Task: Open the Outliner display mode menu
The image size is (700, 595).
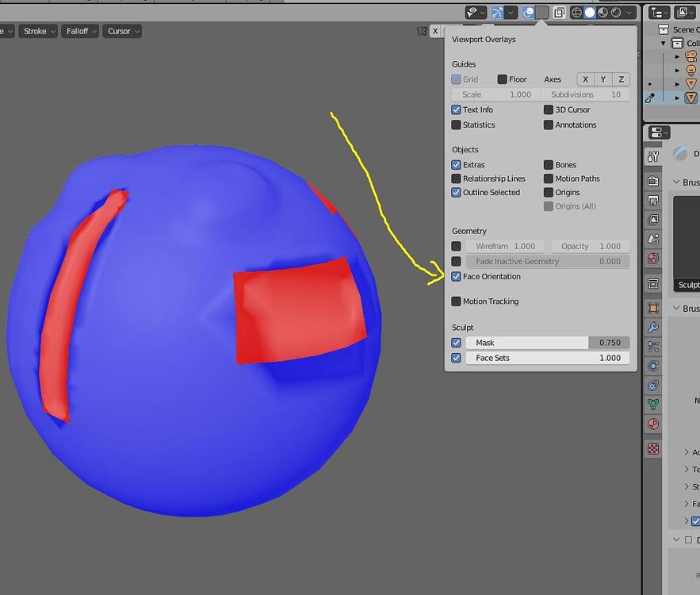Action: pos(685,13)
